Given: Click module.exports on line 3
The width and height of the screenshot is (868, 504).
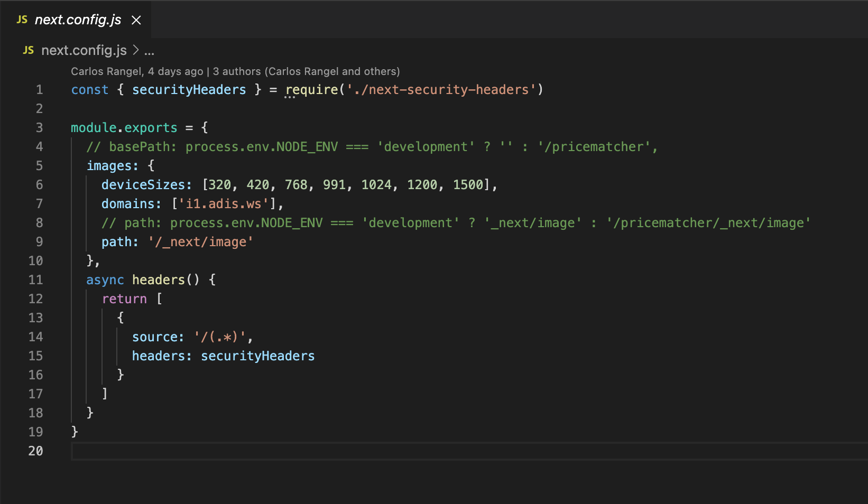Looking at the screenshot, I should click(x=124, y=127).
